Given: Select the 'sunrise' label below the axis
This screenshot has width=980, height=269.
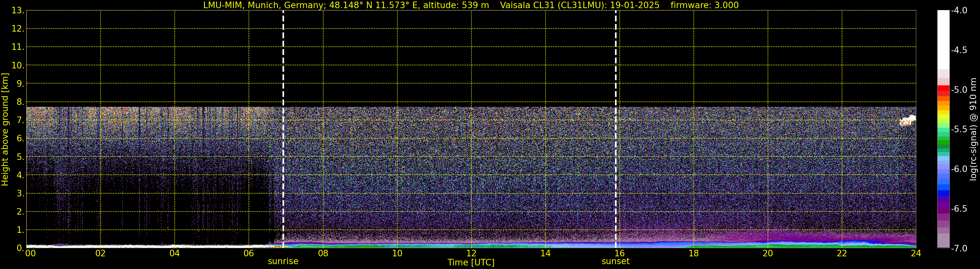Looking at the screenshot, I should coord(283,262).
